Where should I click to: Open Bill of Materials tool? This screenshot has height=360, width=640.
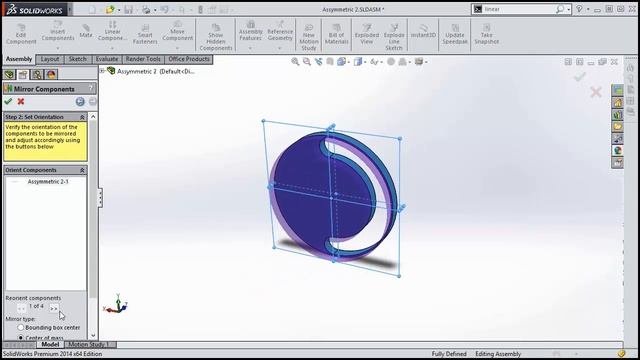[337, 34]
